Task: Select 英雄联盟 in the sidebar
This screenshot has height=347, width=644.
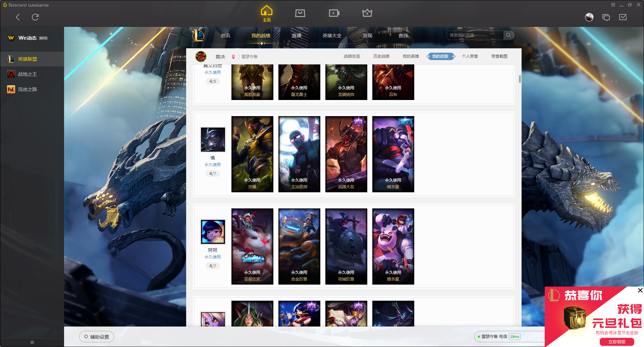Action: (x=32, y=59)
